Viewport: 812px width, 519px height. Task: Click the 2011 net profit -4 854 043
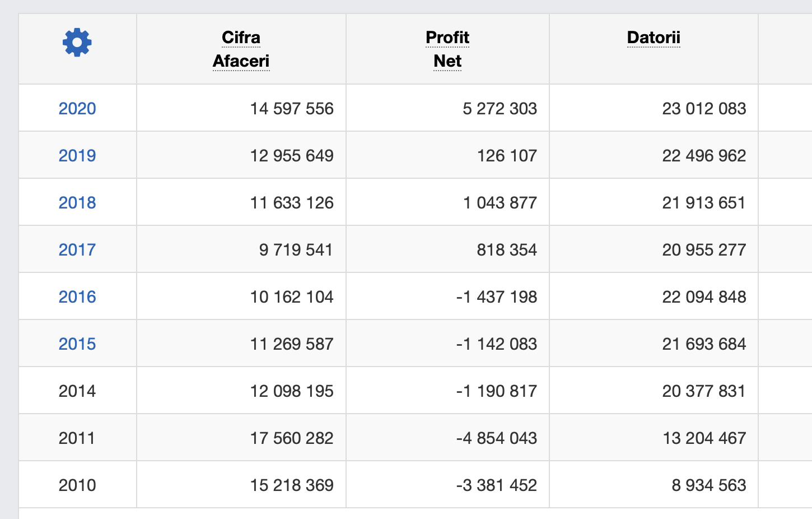point(496,438)
